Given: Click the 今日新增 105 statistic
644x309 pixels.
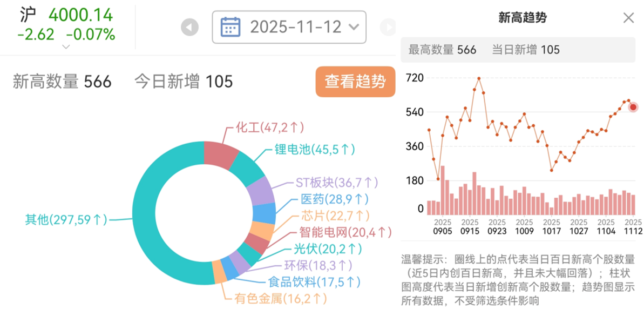Looking at the screenshot, I should 184,82.
